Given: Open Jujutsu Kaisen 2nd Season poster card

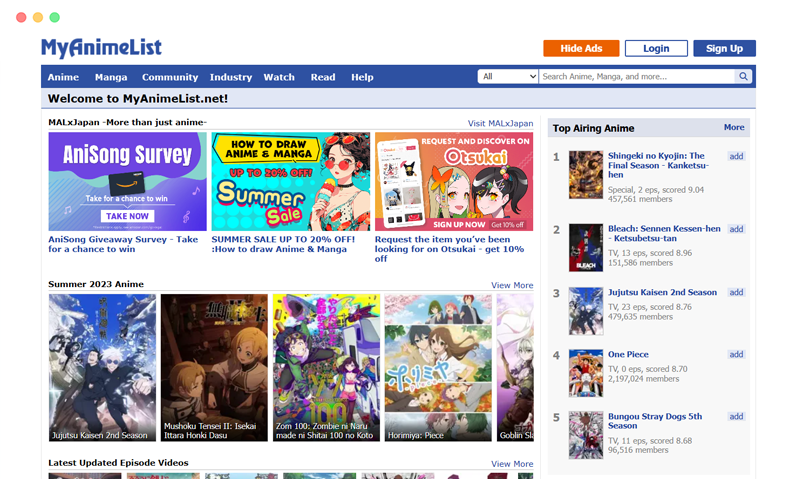Looking at the screenshot, I should [x=102, y=368].
